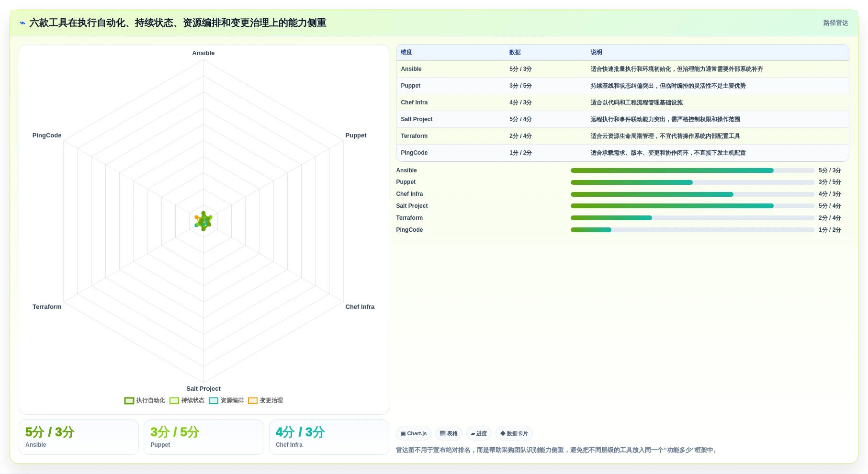
Task: Select the Terraform table row name
Action: [414, 136]
